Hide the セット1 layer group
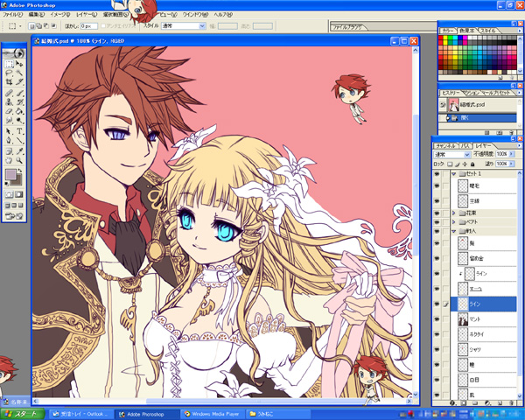 click(x=437, y=174)
